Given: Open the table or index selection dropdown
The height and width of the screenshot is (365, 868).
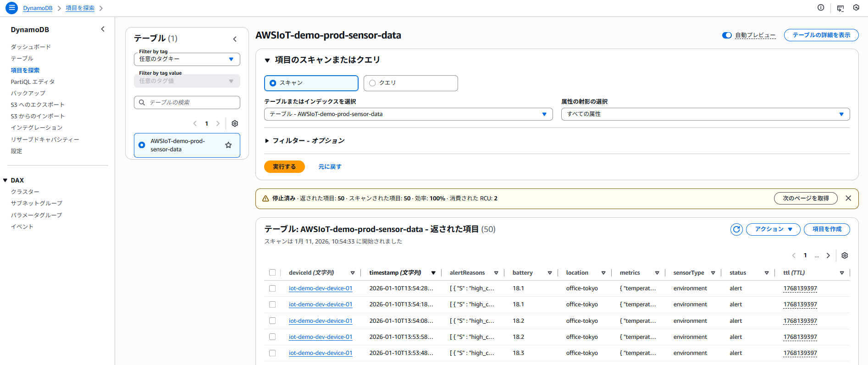Looking at the screenshot, I should point(408,114).
